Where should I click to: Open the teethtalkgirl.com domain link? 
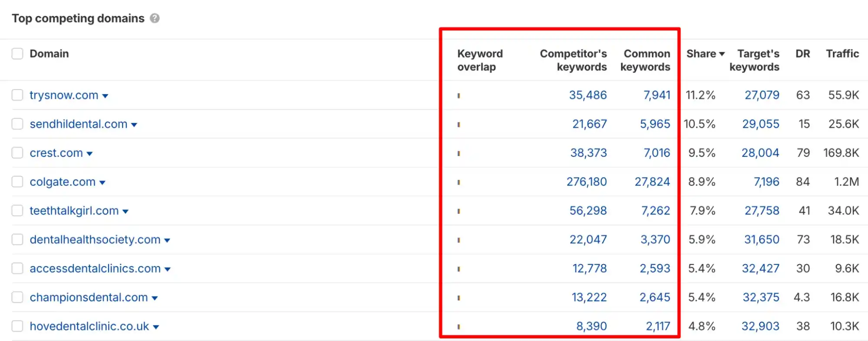pyautogui.click(x=74, y=211)
